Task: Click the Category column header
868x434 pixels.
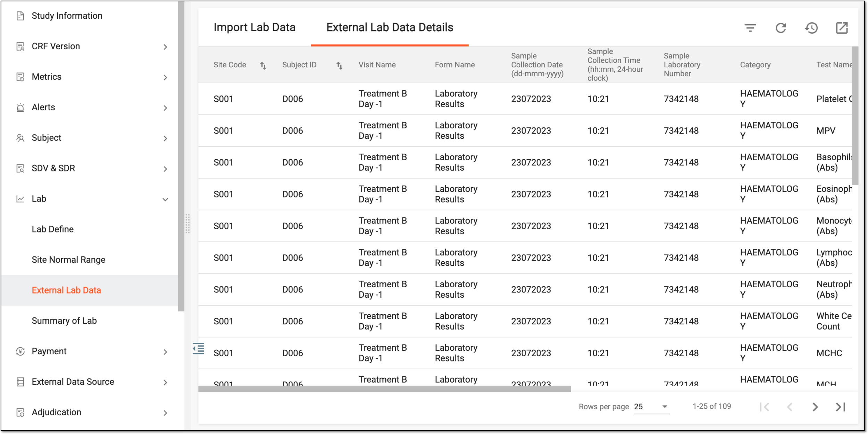Action: pos(755,65)
